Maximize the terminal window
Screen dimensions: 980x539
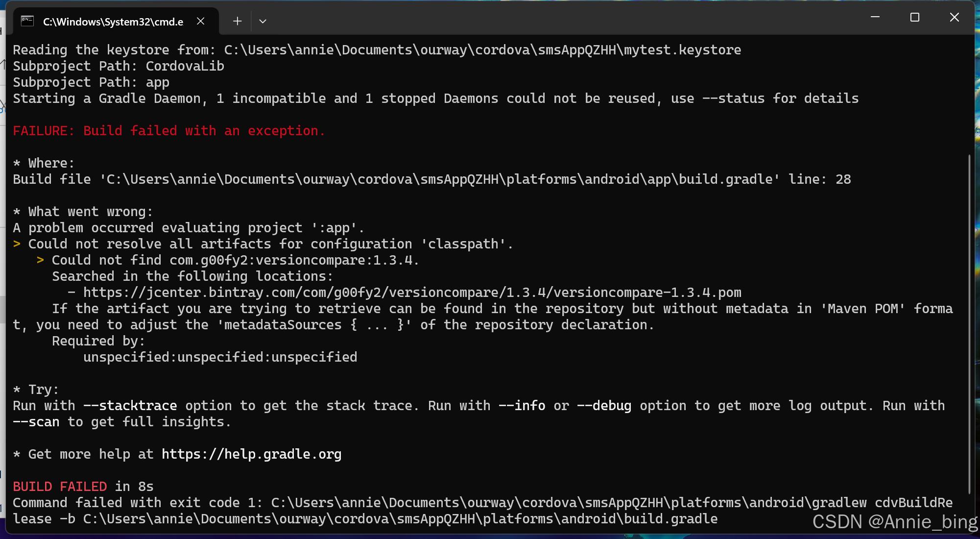[x=914, y=18]
